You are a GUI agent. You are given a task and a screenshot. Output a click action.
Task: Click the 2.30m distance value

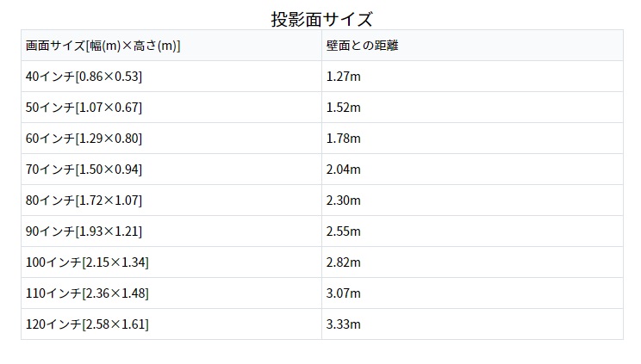coord(343,201)
